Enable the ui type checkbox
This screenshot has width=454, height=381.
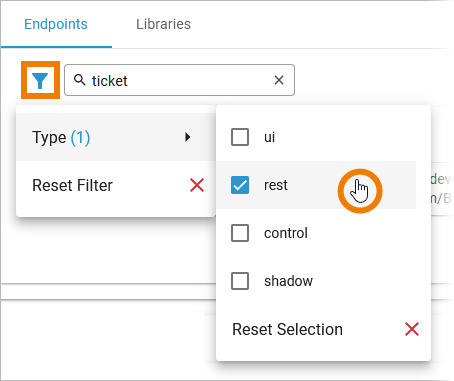point(240,137)
